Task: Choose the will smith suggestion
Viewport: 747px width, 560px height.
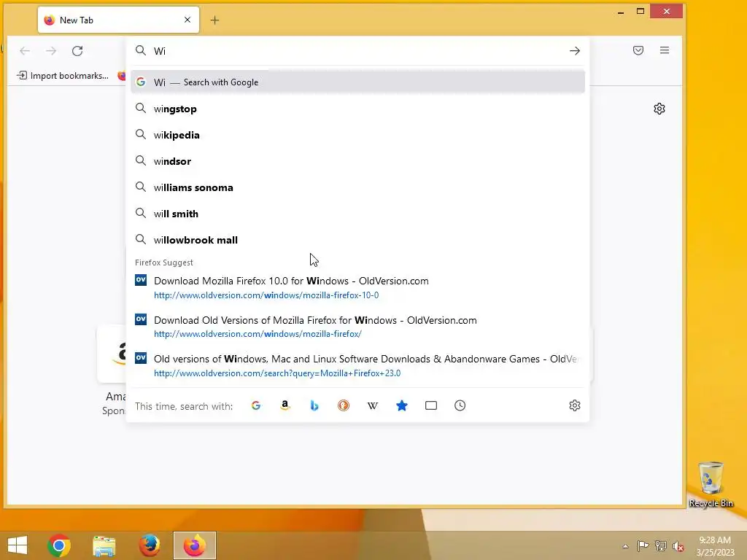Action: coord(357,214)
